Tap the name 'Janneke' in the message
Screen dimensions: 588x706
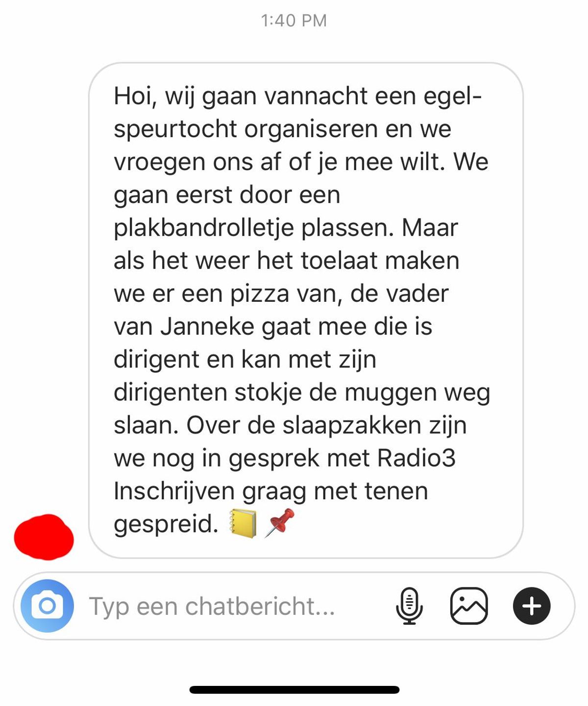[207, 326]
